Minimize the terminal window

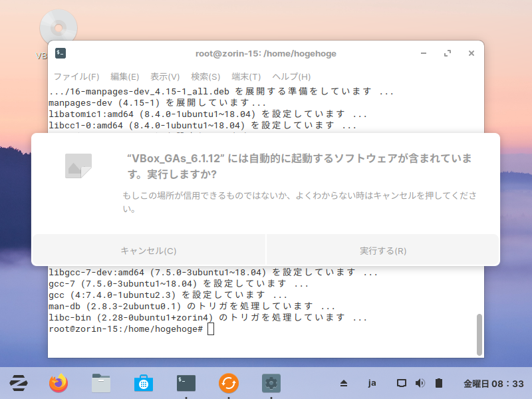424,53
